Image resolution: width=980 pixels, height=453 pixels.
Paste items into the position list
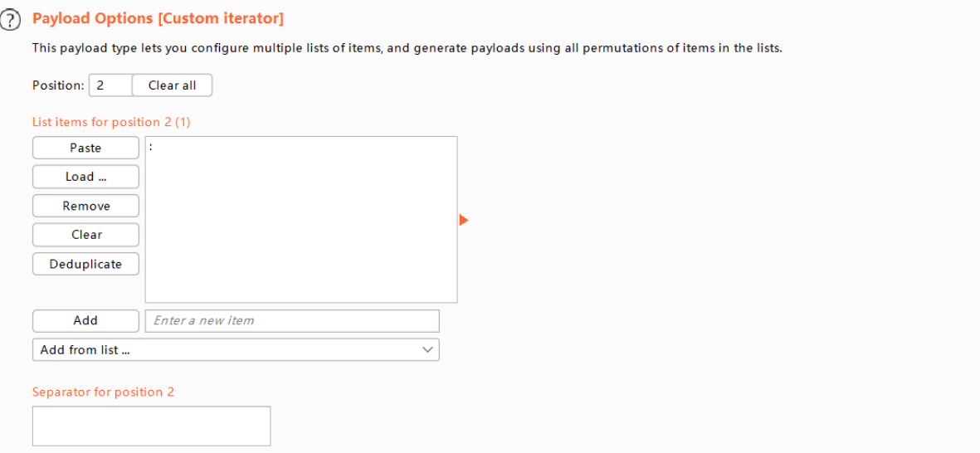[85, 148]
